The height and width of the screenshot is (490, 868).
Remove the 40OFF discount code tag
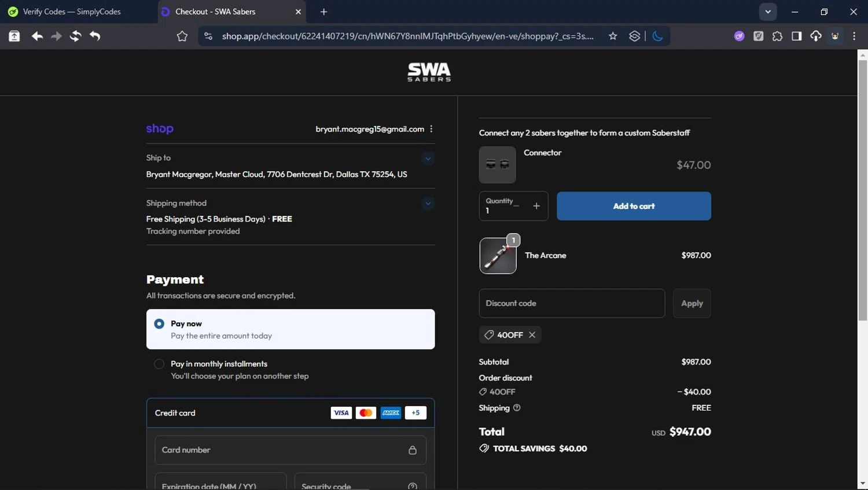[532, 335]
